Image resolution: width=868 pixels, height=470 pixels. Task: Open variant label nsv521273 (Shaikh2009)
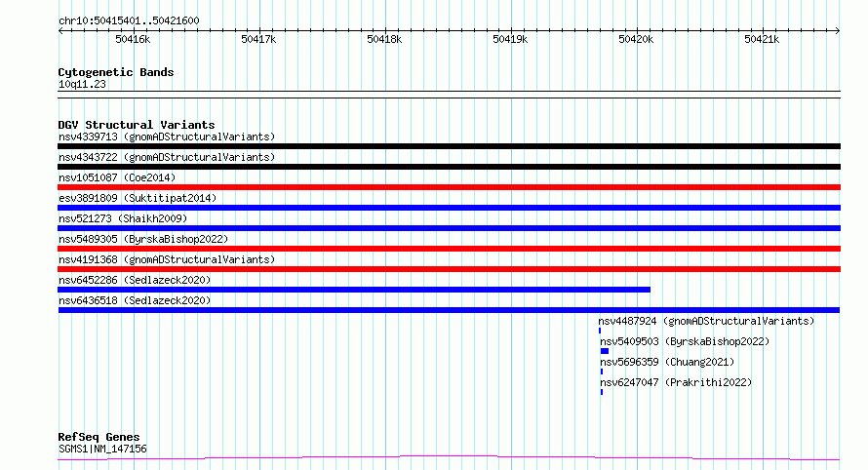pyautogui.click(x=123, y=218)
